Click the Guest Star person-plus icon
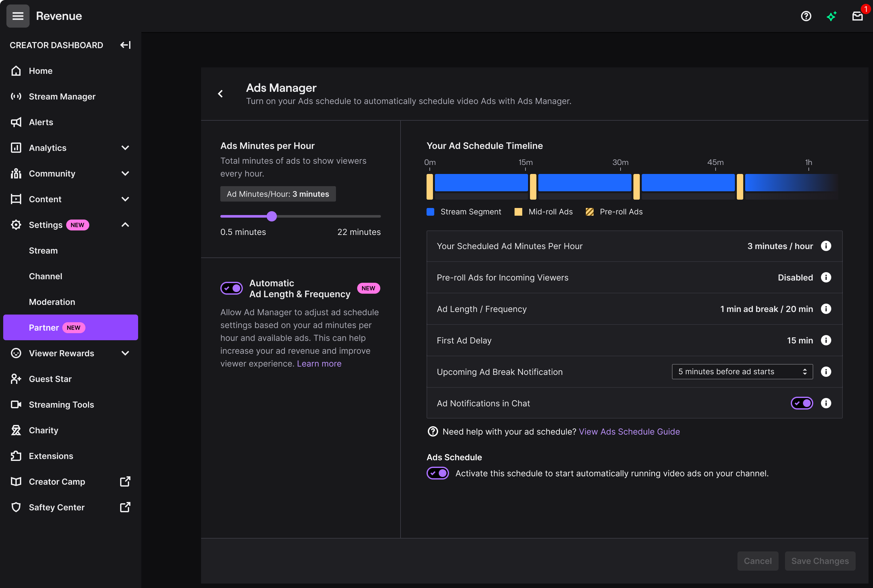The width and height of the screenshot is (873, 588). point(16,379)
